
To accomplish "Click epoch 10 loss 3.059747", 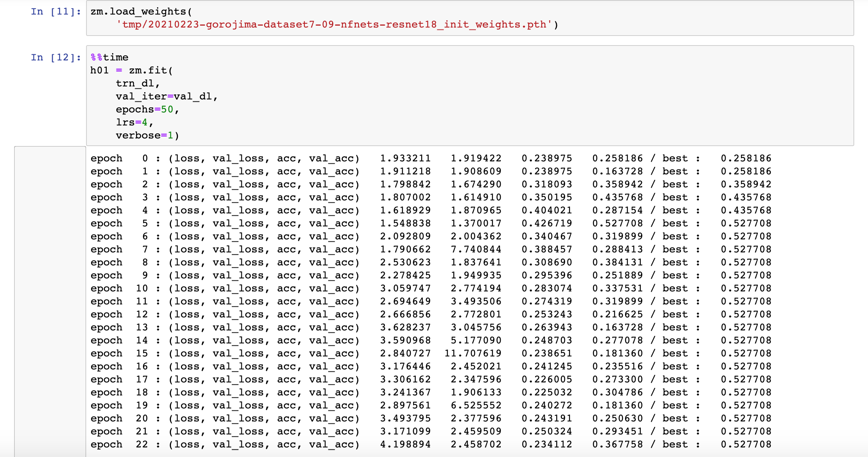I will pos(405,288).
